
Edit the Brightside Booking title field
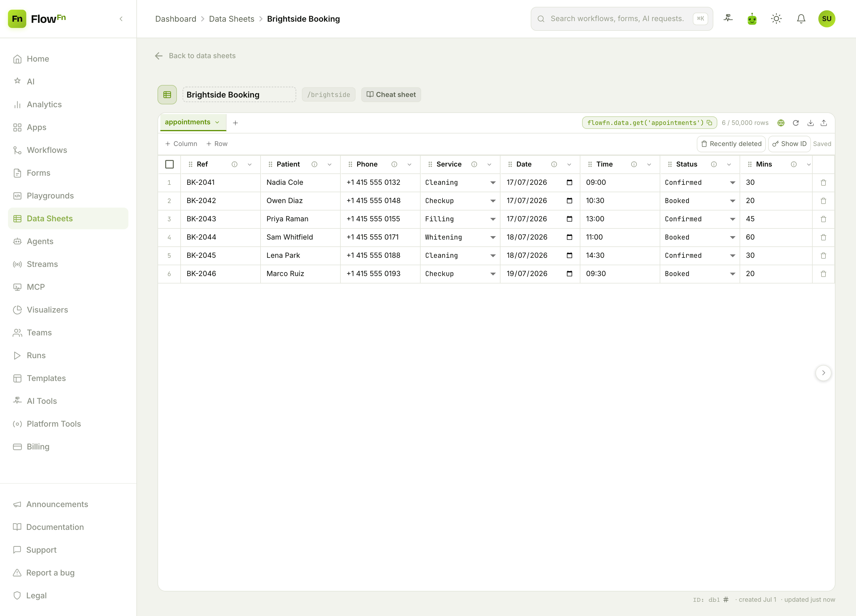point(239,95)
